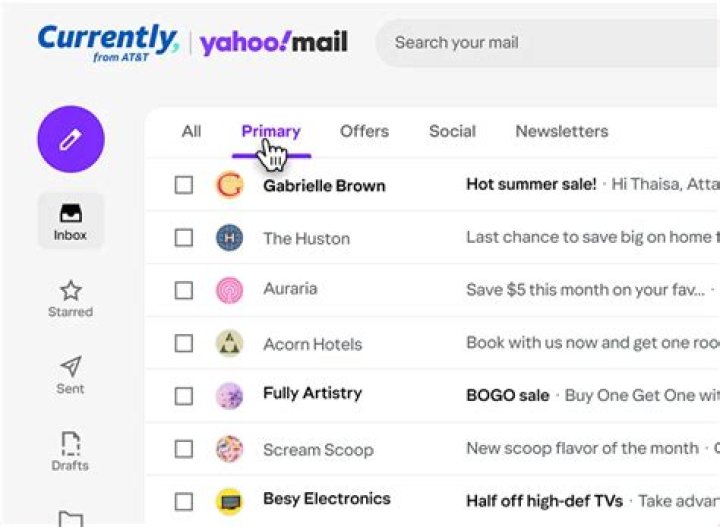This screenshot has height=527, width=720.
Task: Click the Acorn Hotels sender avatar
Action: click(x=230, y=344)
